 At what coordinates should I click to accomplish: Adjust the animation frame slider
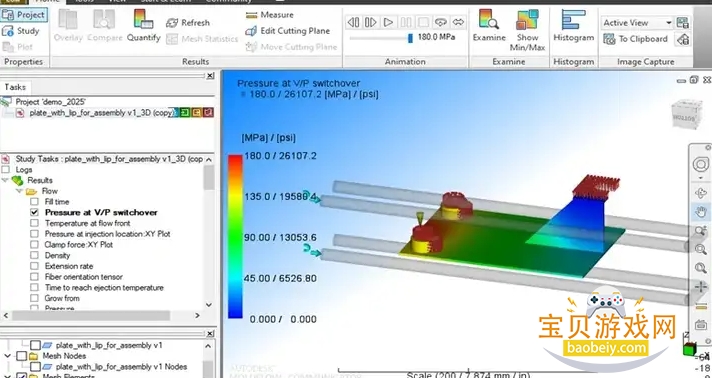coord(410,38)
